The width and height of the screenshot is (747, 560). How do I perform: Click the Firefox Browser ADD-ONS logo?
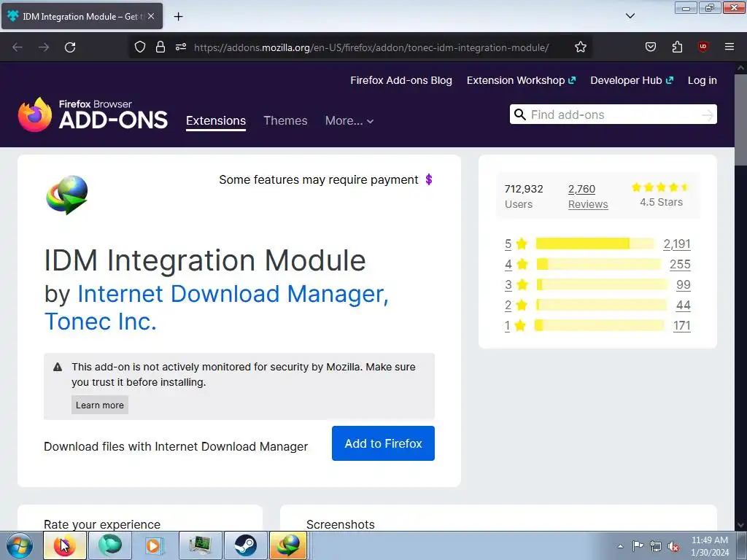[x=93, y=114]
